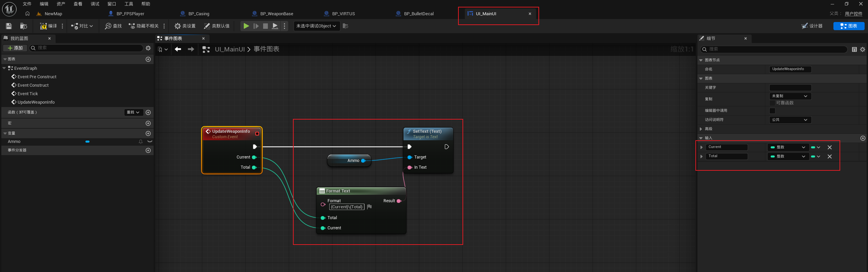The width and height of the screenshot is (868, 272).
Task: Open 细节 panel settings gear
Action: 863,49
